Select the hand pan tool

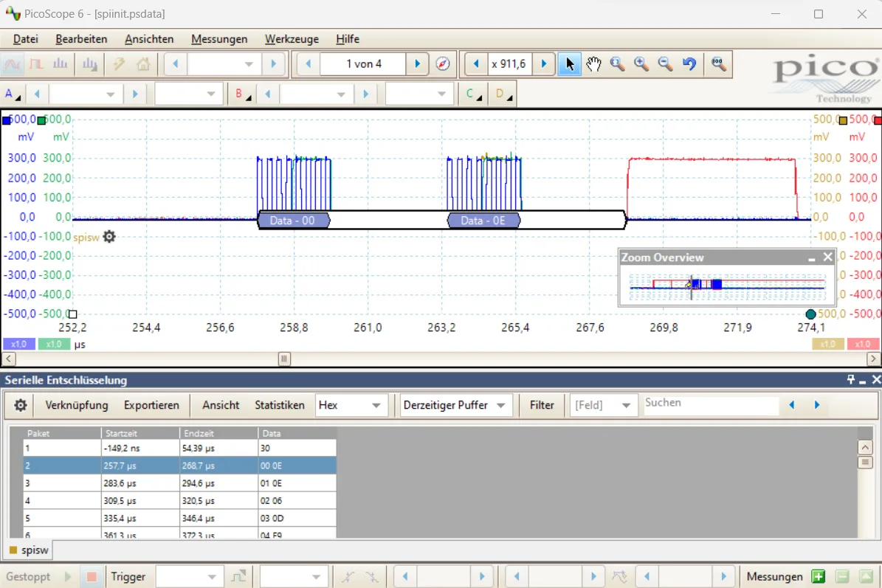(593, 64)
